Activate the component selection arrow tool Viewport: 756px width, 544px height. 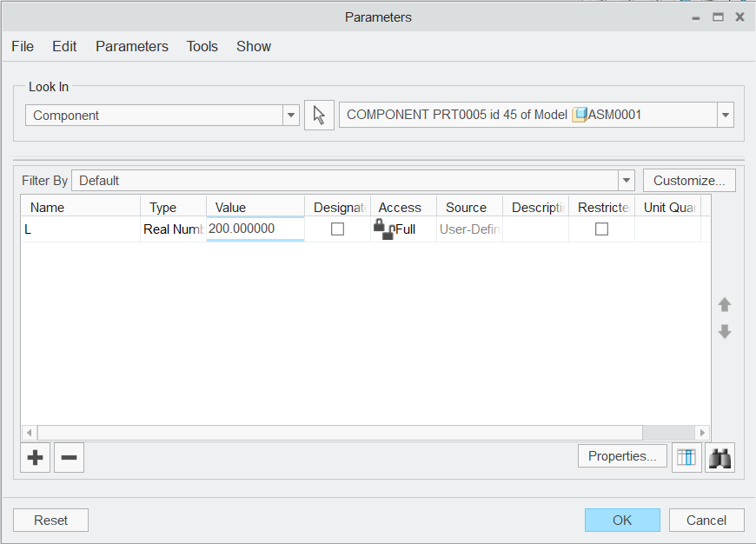tap(319, 114)
